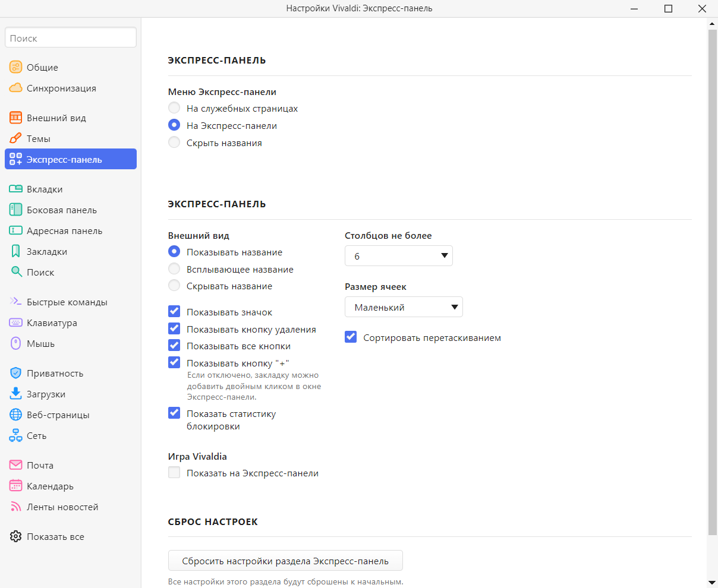
Task: Click the Почта envelope icon
Action: coord(15,465)
